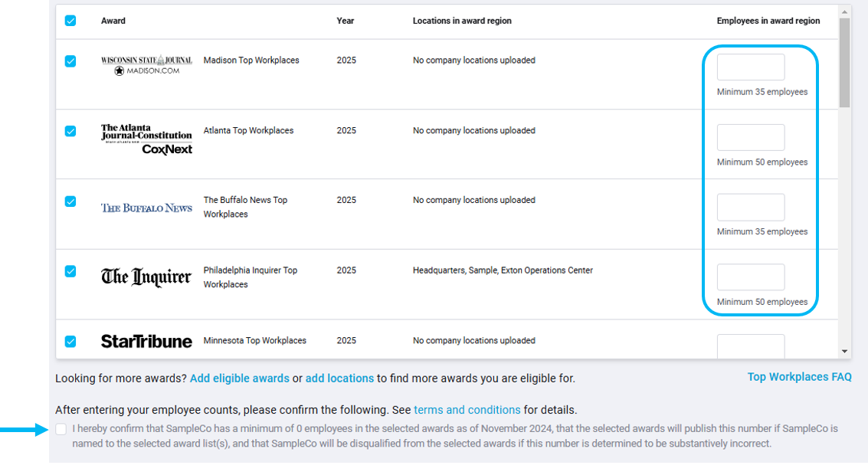
Task: Click The Buffalo News logo
Action: (x=146, y=207)
